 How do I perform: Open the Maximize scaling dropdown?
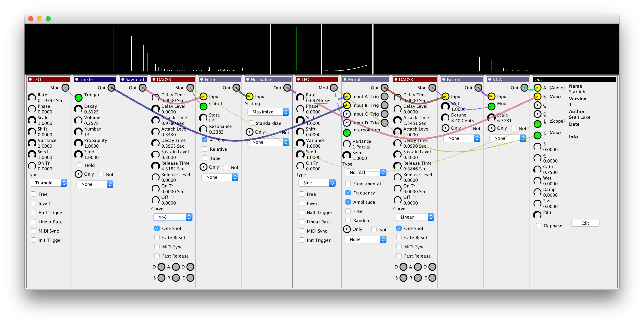[x=268, y=112]
